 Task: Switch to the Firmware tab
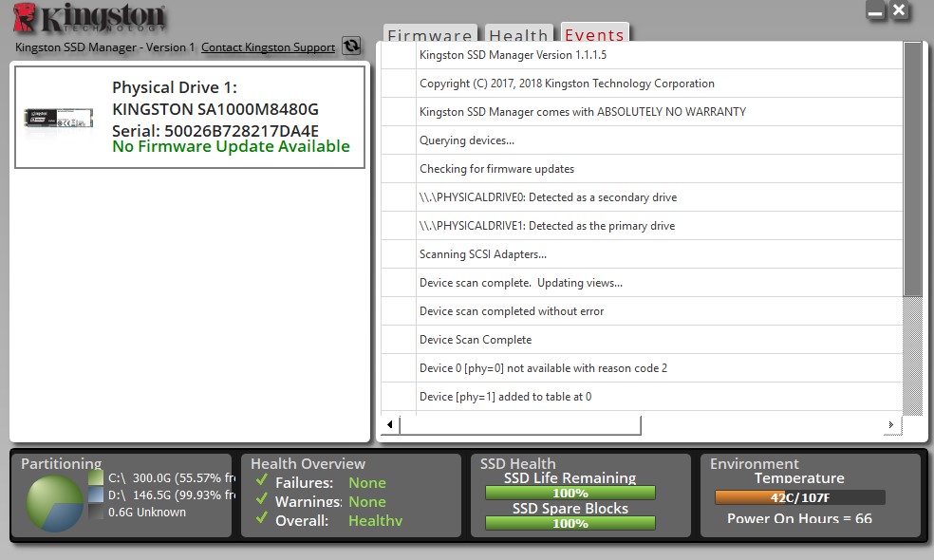click(429, 34)
